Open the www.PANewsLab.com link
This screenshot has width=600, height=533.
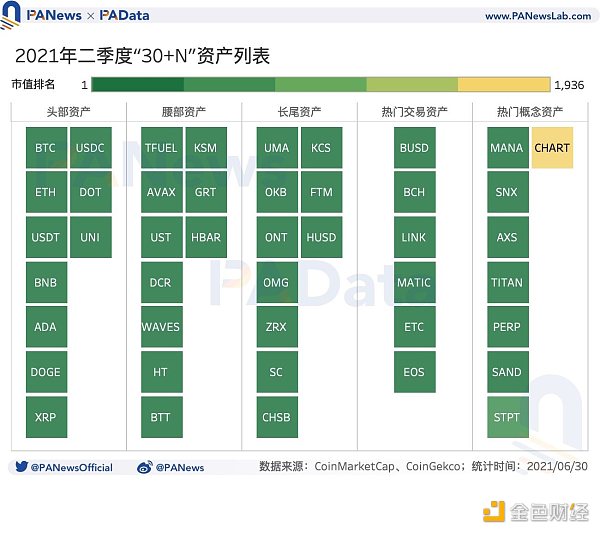coord(536,16)
